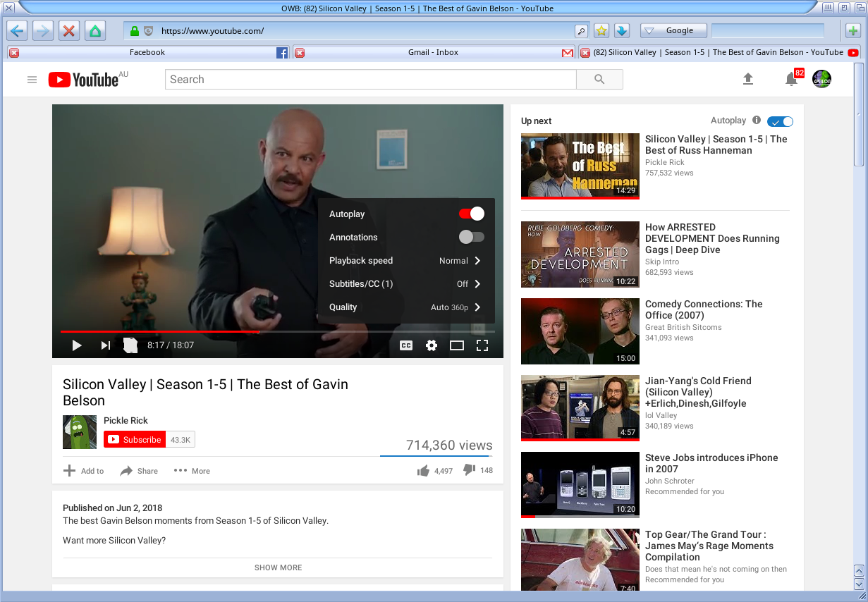Click the thumbs up like icon
Screen dimensions: 868x602
coord(423,471)
